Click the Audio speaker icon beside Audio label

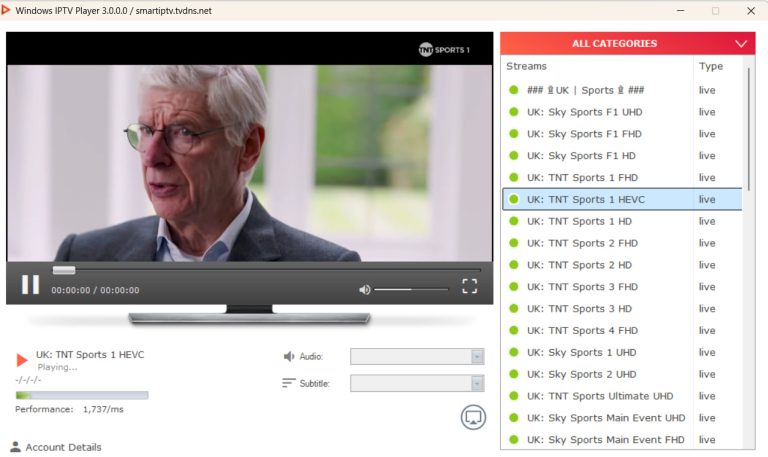[289, 356]
